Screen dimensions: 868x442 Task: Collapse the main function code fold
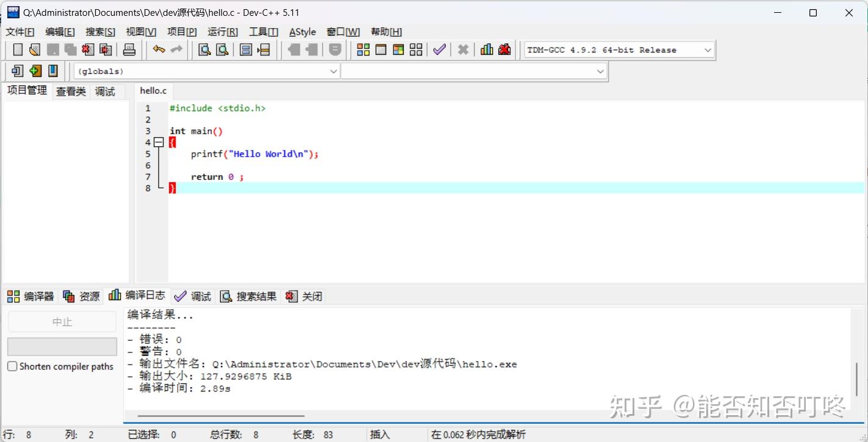(158, 142)
